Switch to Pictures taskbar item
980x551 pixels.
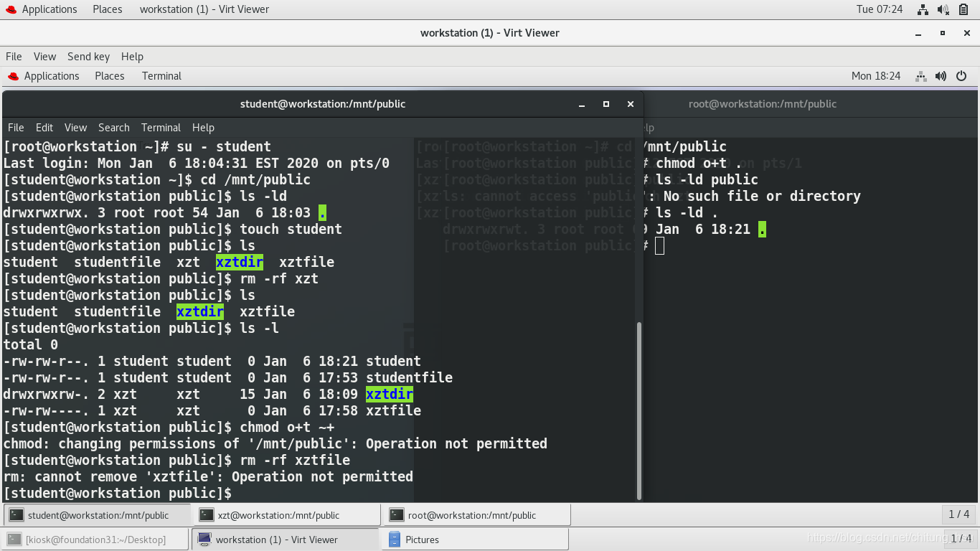476,540
